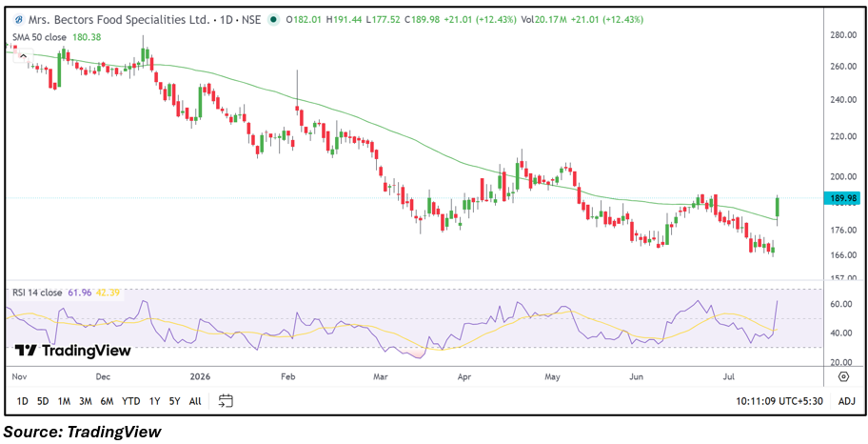Select the 1D time range
Viewport: 868px width, 444px height.
[22, 401]
